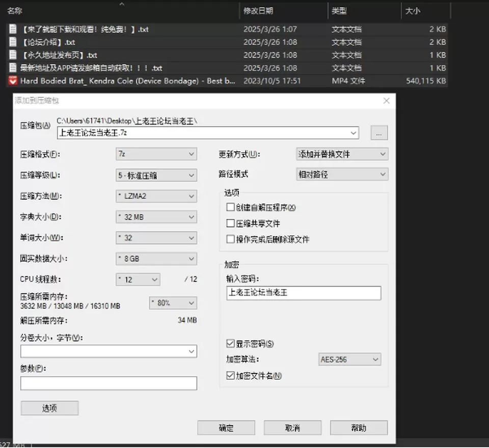Select the file 【永久地址发布页】.txt
The image size is (489, 448).
59,55
